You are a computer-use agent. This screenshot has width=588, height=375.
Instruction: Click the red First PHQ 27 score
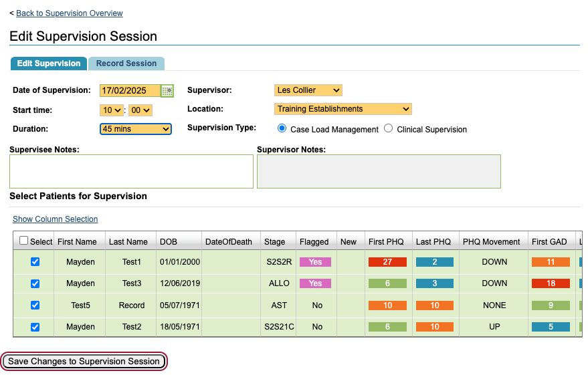(387, 262)
